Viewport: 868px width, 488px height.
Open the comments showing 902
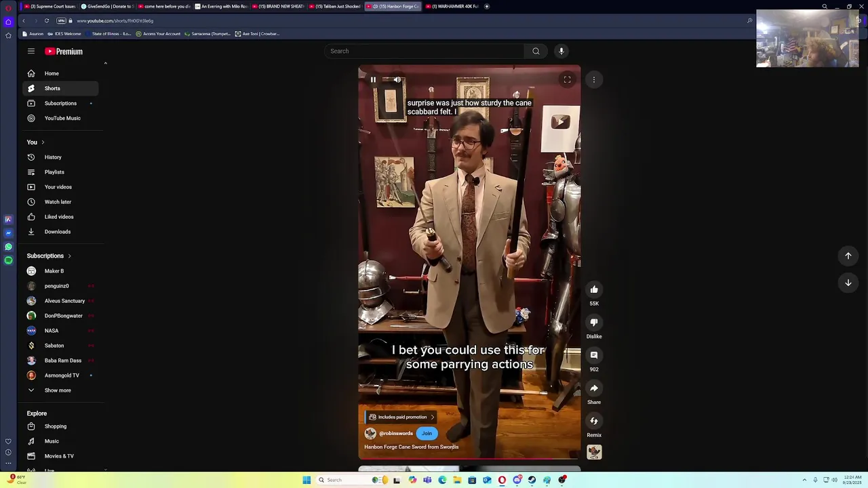click(594, 355)
